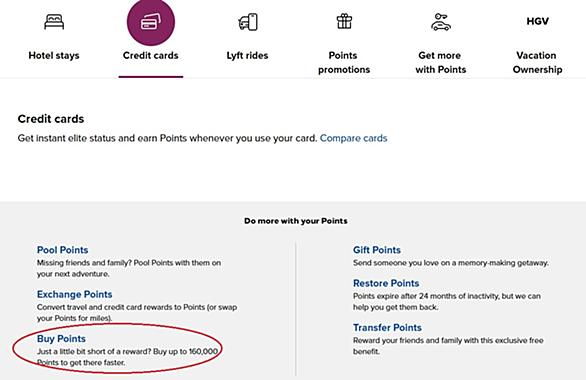586x380 pixels.
Task: Click the HGV logo
Action: (537, 21)
